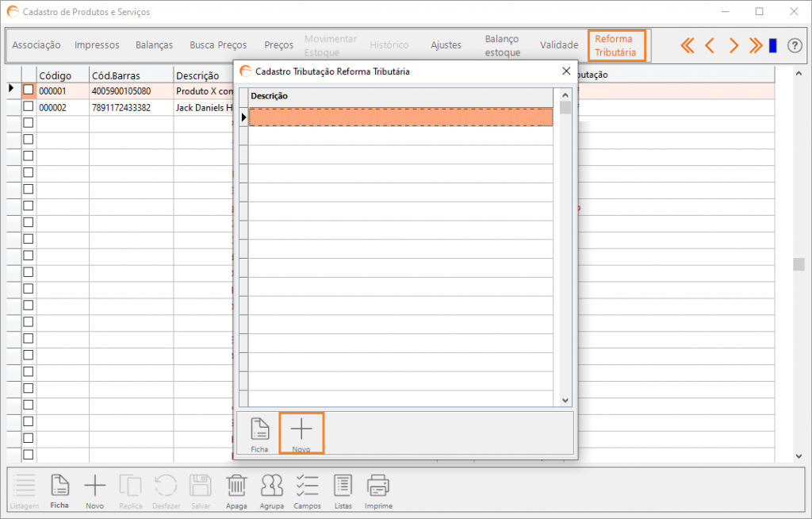Click the Novo plus icon in the dialog

[301, 429]
